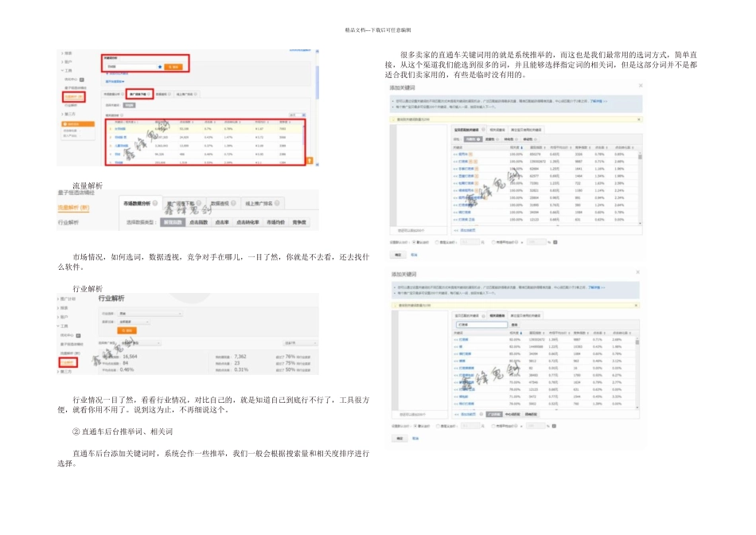Image resolution: width=756 pixels, height=535 pixels.
Task: Select second (custom bid) radio button in upper dialog
Action: coord(437,242)
